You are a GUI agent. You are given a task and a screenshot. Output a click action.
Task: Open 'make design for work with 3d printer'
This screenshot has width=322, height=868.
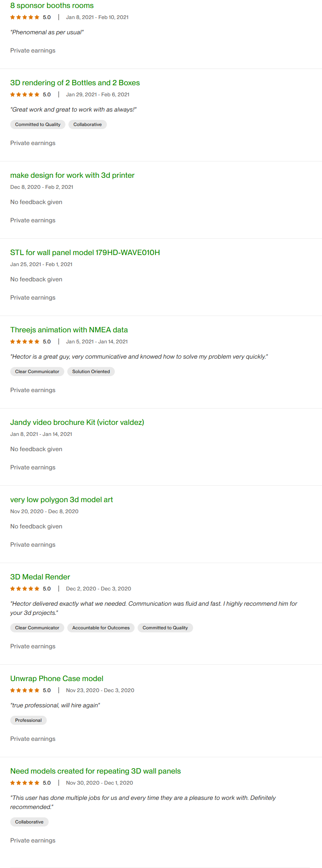click(x=72, y=176)
